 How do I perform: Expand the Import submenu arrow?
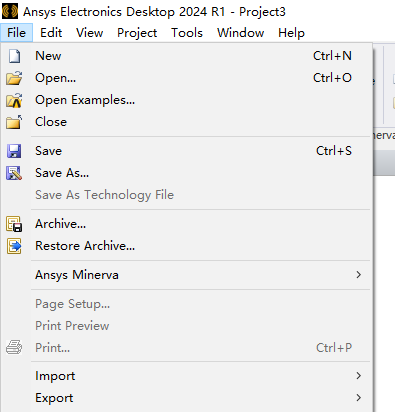[359, 376]
